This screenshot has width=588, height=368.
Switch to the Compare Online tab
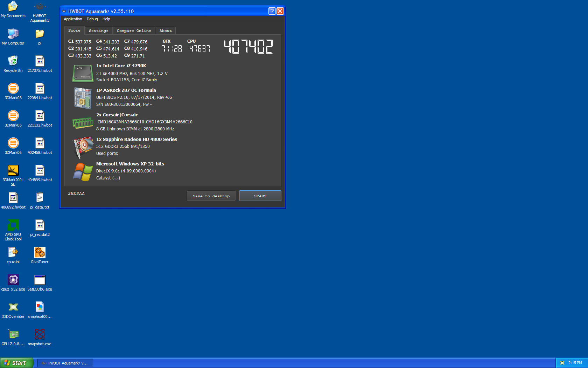click(x=134, y=31)
